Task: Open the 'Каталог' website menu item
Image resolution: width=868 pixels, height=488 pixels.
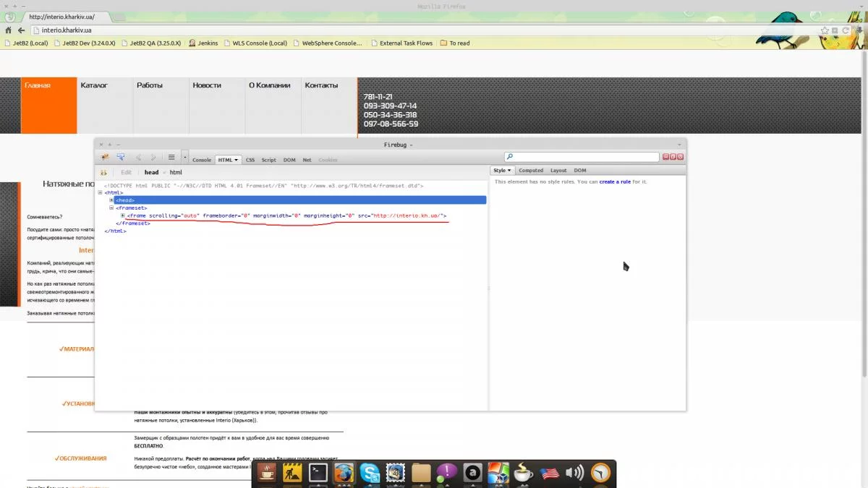Action: pos(94,85)
